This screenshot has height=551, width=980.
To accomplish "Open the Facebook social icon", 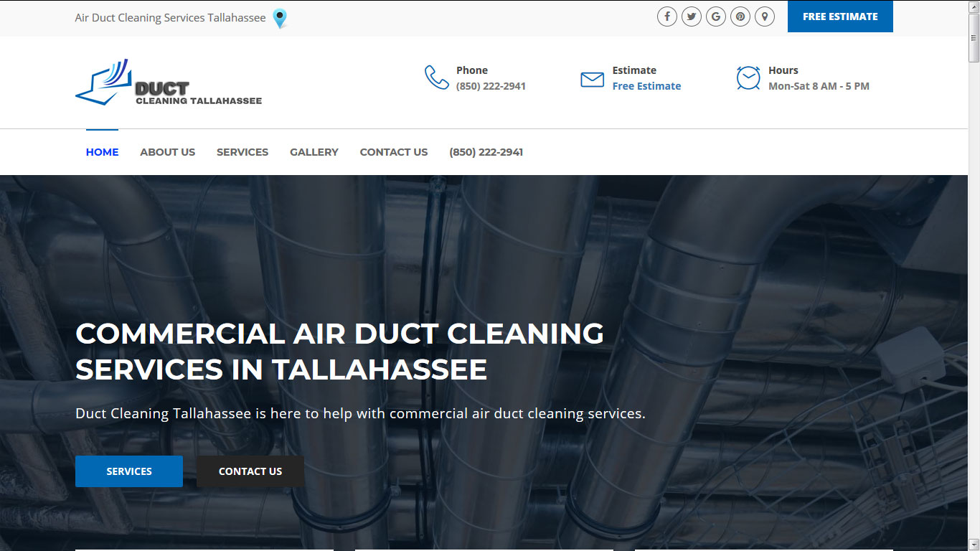I will click(667, 17).
